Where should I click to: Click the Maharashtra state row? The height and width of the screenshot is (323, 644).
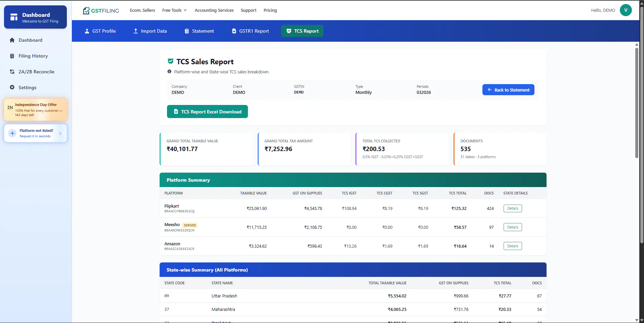353,310
